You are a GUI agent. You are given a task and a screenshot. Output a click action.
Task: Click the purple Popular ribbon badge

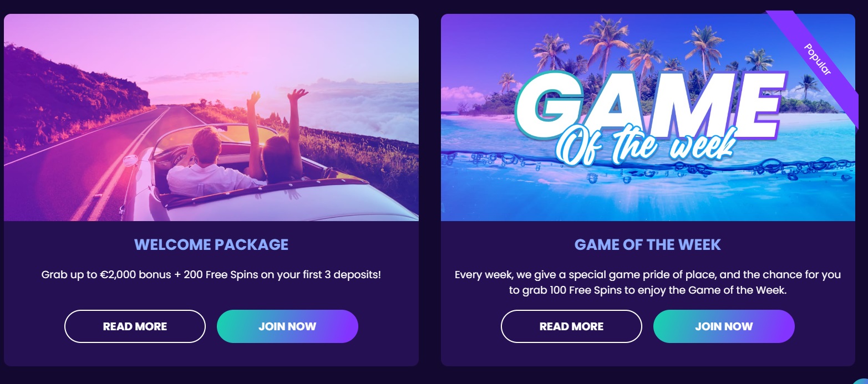(816, 60)
